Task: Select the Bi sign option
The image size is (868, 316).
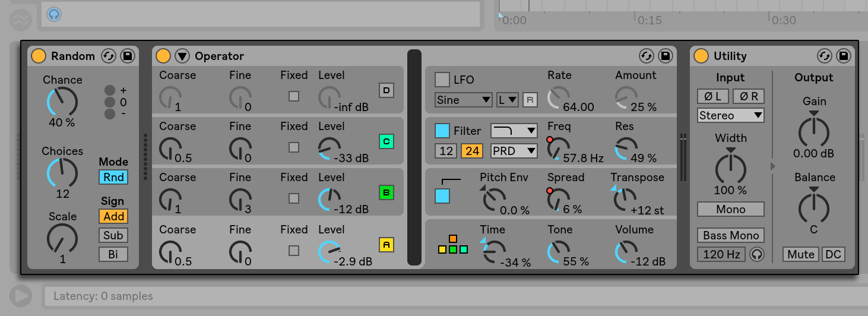Action: click(113, 254)
